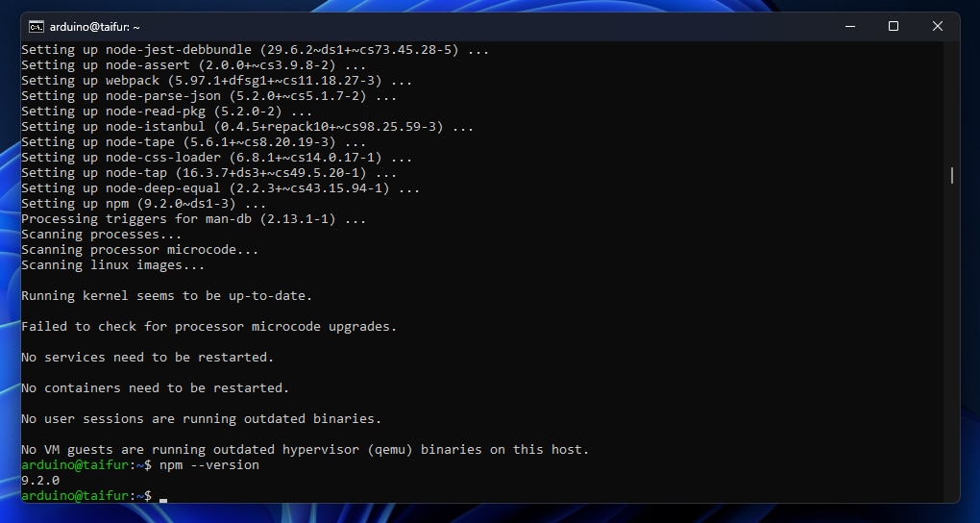Click the 'Setting up webpack' line

[216, 81]
